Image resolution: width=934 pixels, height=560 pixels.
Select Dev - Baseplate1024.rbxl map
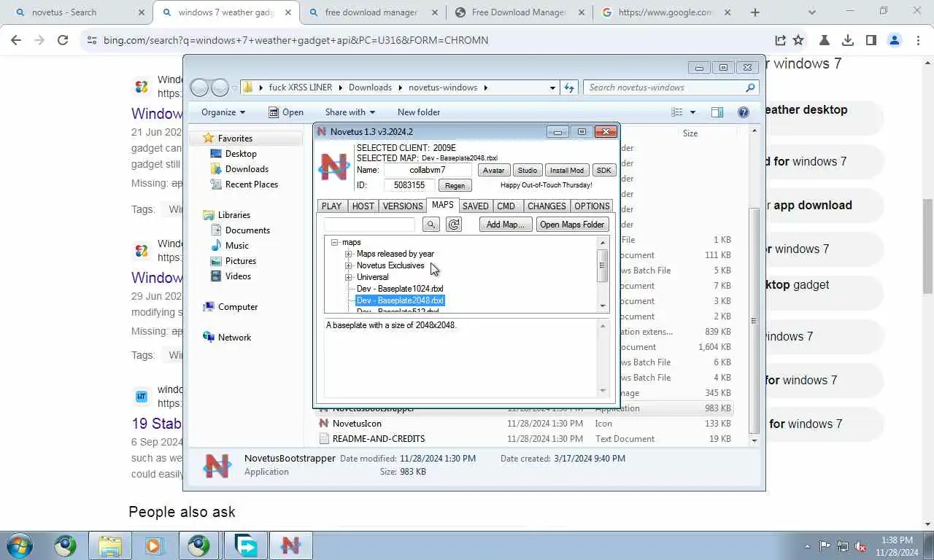[399, 289]
